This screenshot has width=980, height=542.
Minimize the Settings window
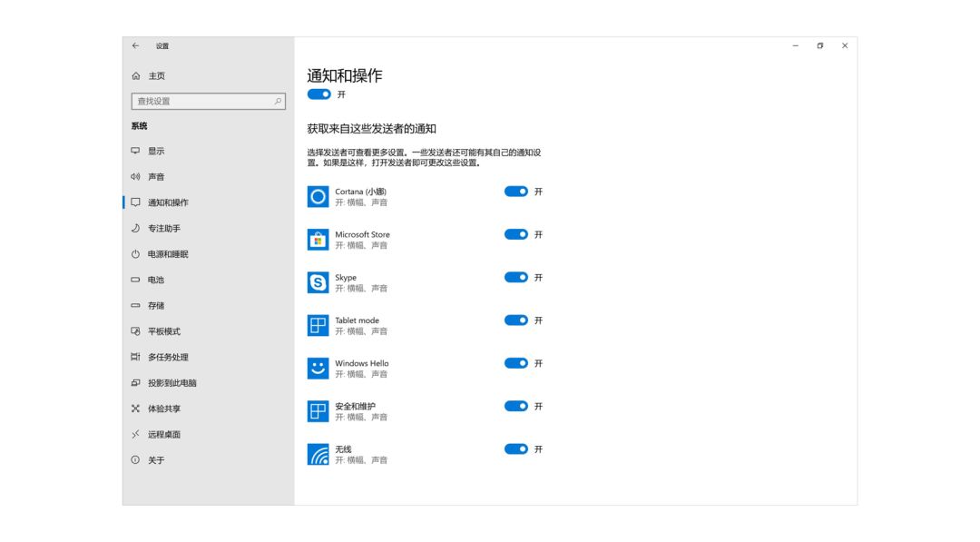tap(795, 45)
